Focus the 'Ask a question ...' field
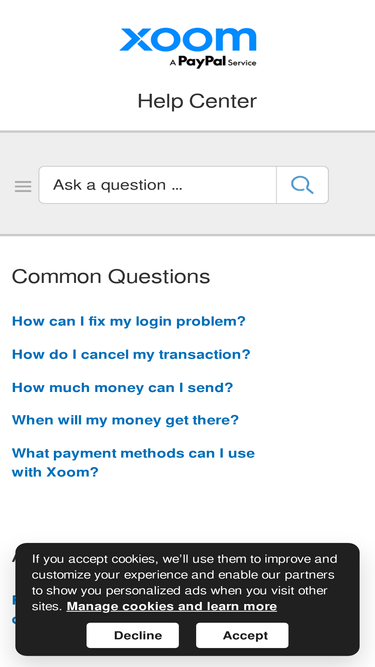 [x=158, y=185]
